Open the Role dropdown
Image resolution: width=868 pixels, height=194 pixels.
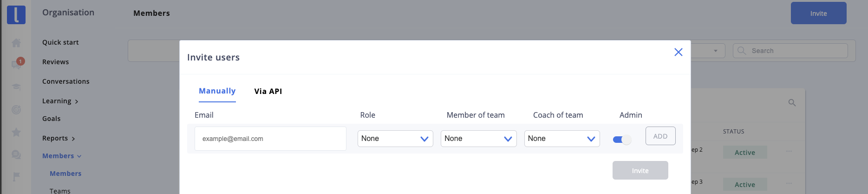[x=395, y=139]
